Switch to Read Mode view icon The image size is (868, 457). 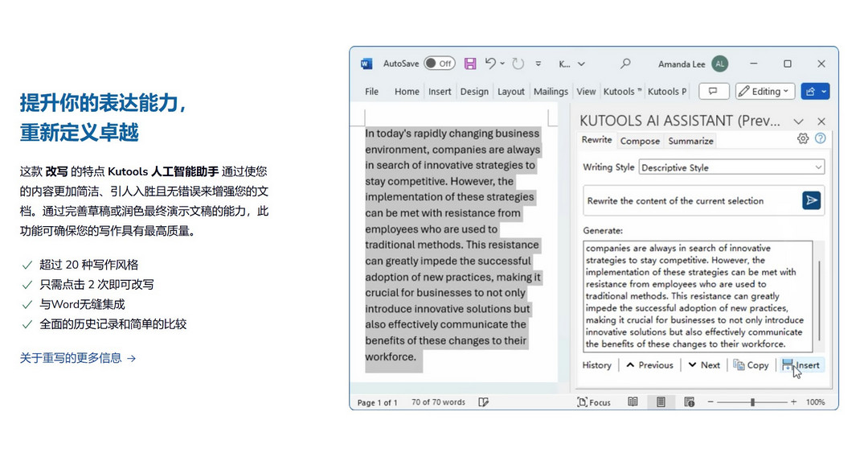point(633,402)
